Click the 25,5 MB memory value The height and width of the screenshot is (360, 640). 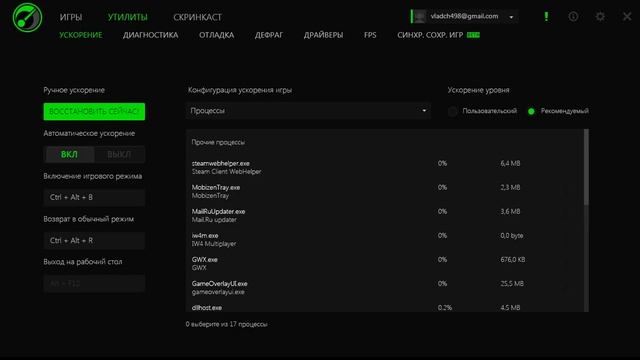(512, 284)
